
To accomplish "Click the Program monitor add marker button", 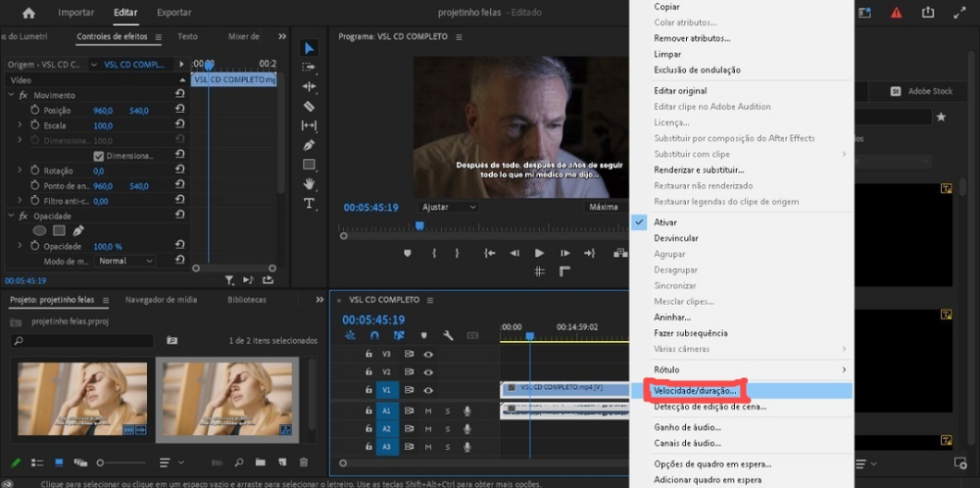I will point(407,253).
